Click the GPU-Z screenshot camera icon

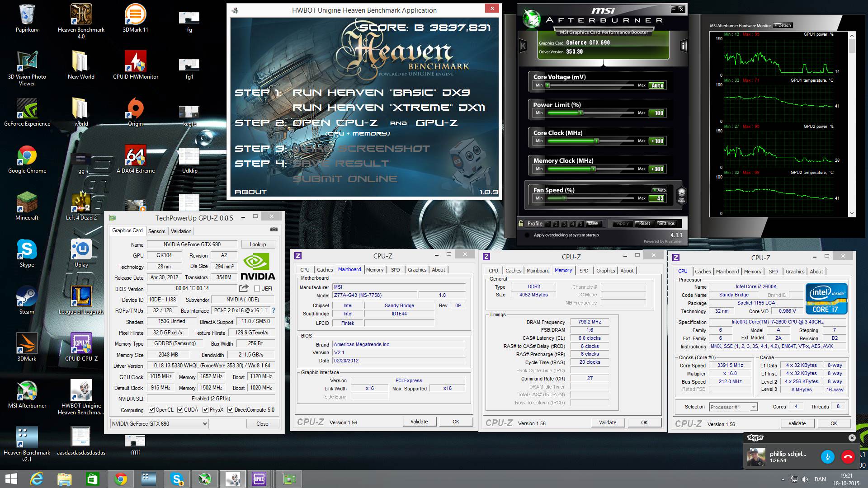pyautogui.click(x=274, y=230)
